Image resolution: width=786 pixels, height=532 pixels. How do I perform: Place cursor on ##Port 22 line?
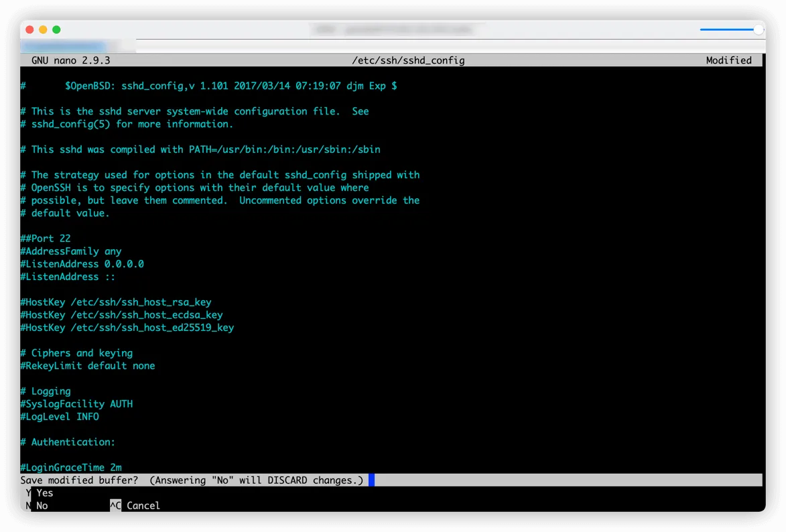point(46,238)
